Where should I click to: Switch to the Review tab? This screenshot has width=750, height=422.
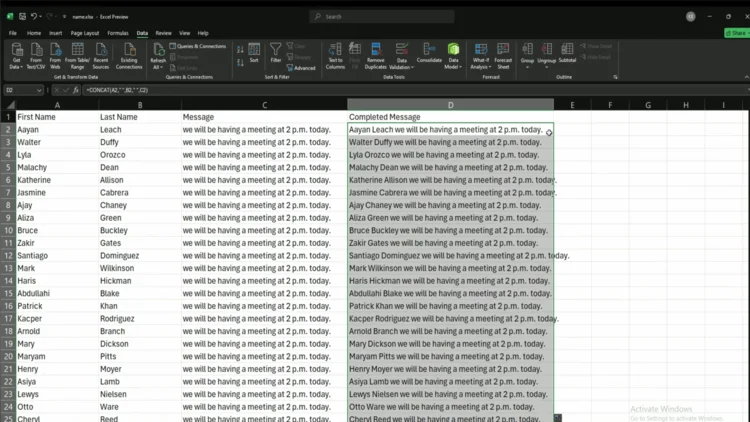(163, 33)
